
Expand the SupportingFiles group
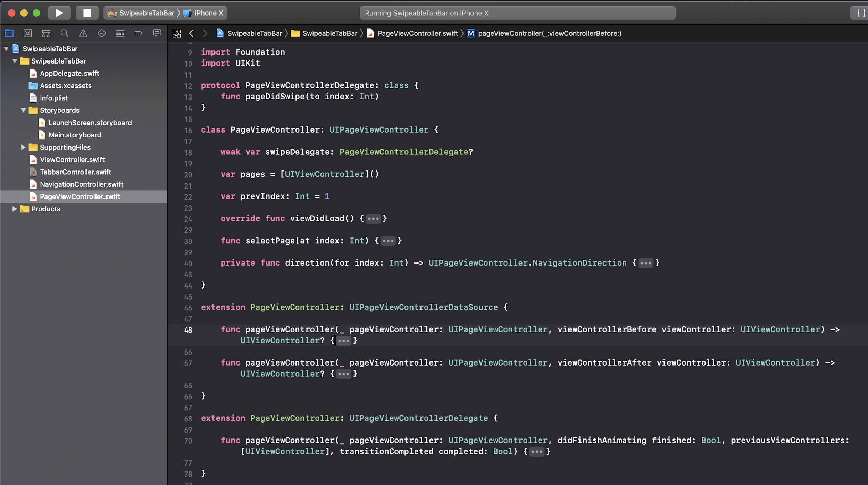point(23,147)
